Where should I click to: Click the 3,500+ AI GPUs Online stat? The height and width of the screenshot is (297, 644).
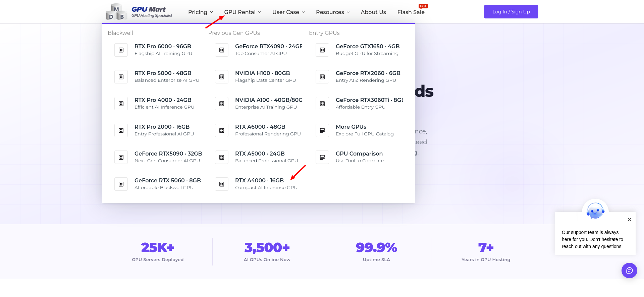[x=267, y=252]
